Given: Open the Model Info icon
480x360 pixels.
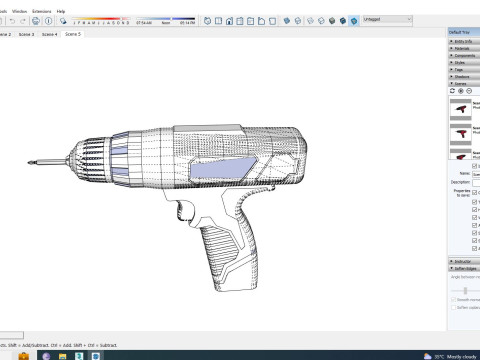Looking at the screenshot, I should tap(49, 21).
